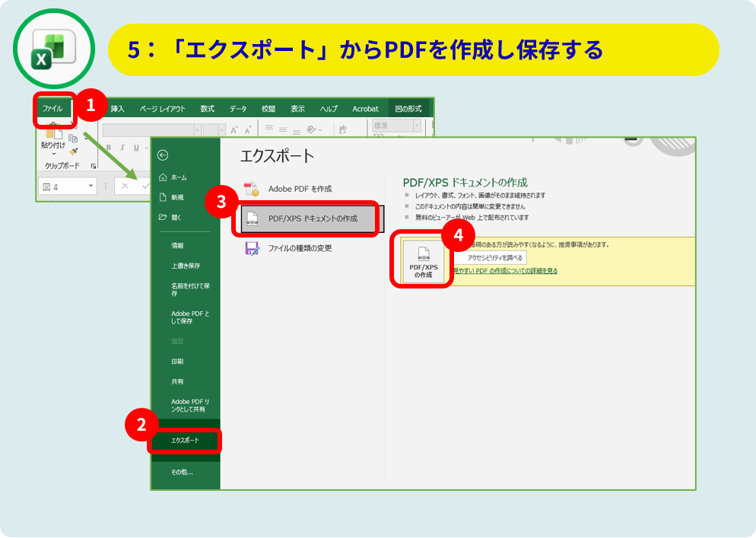The image size is (756, 538).
Task: Select the Format Painter brush icon
Action: pyautogui.click(x=74, y=151)
